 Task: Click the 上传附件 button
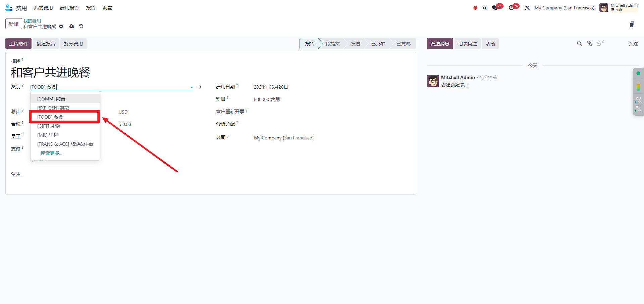pos(18,44)
